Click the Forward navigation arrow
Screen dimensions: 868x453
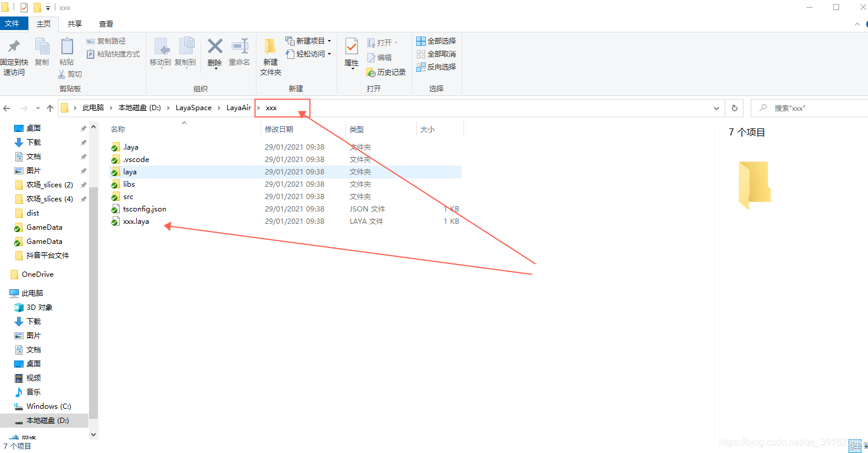click(24, 108)
